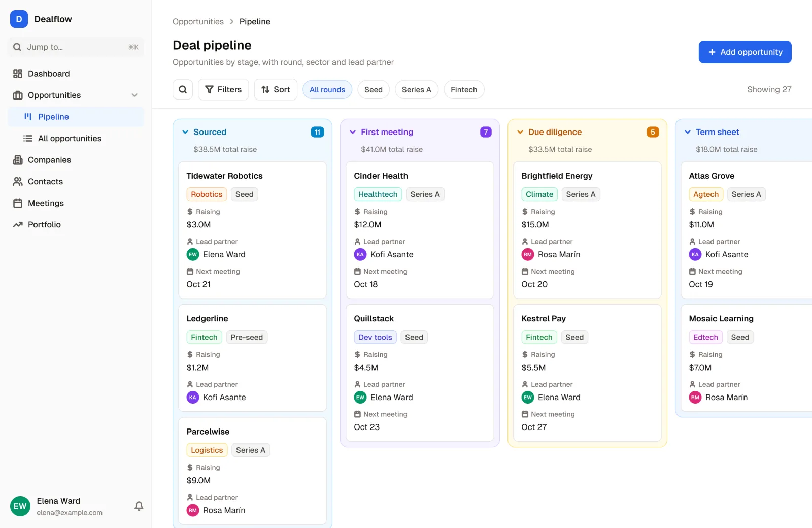Click Healthtech tag on Cinder Health

click(x=378, y=194)
